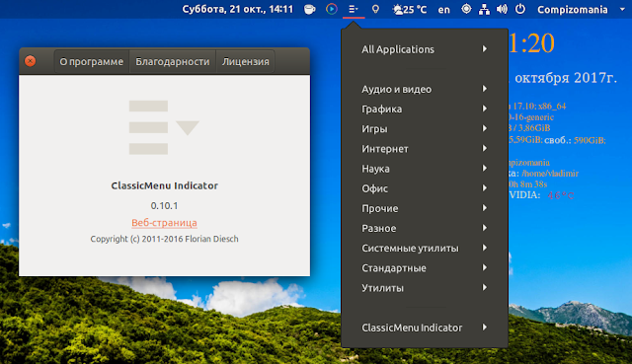The width and height of the screenshot is (632, 364).
Task: Click the октября 2017г. date on desktop widget
Action: coord(566,78)
